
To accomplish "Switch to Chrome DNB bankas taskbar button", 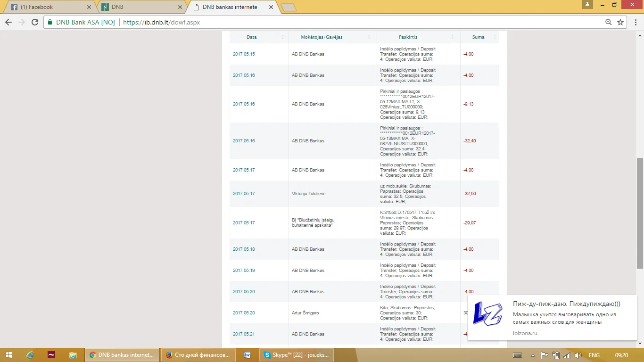I will click(122, 355).
